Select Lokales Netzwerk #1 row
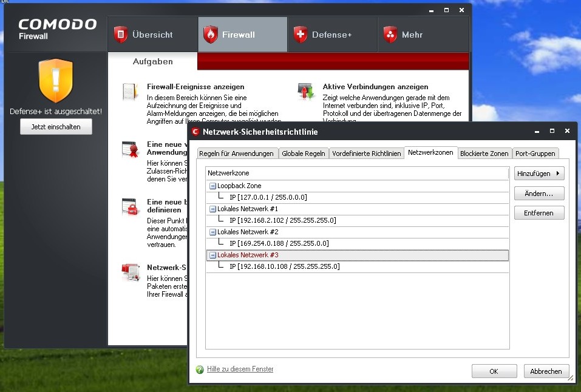The width and height of the screenshot is (581, 392). pos(357,209)
